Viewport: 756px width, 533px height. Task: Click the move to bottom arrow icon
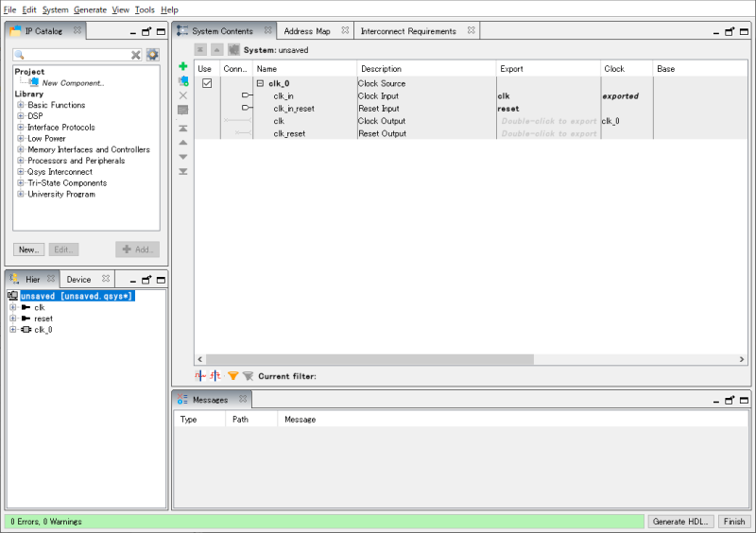(x=183, y=171)
